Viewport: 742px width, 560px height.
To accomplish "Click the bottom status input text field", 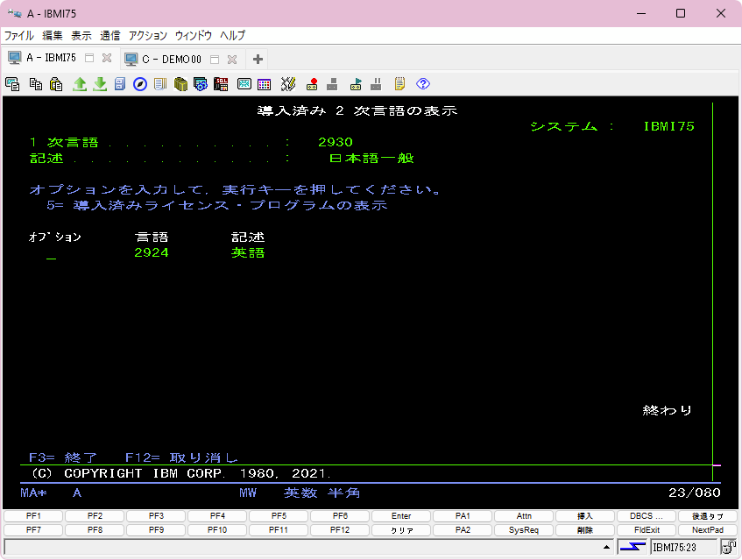I will [x=309, y=547].
